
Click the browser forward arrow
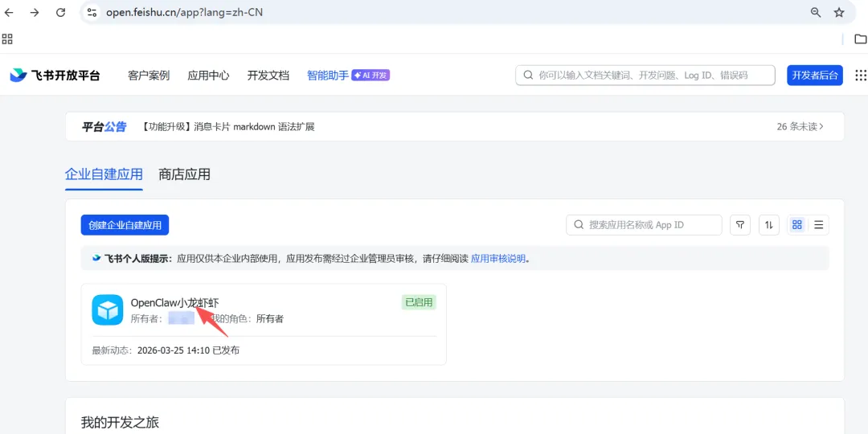(35, 12)
